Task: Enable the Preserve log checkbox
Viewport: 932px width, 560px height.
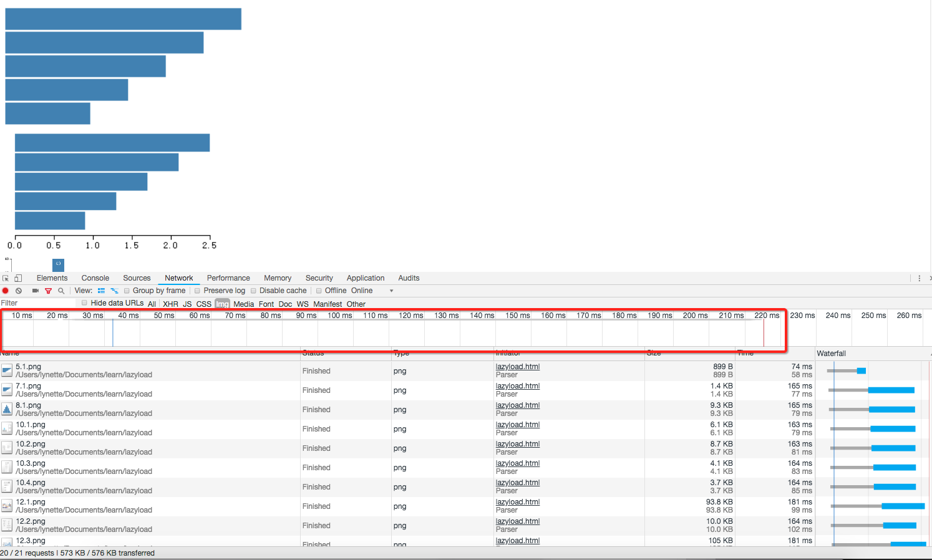Action: pos(197,291)
